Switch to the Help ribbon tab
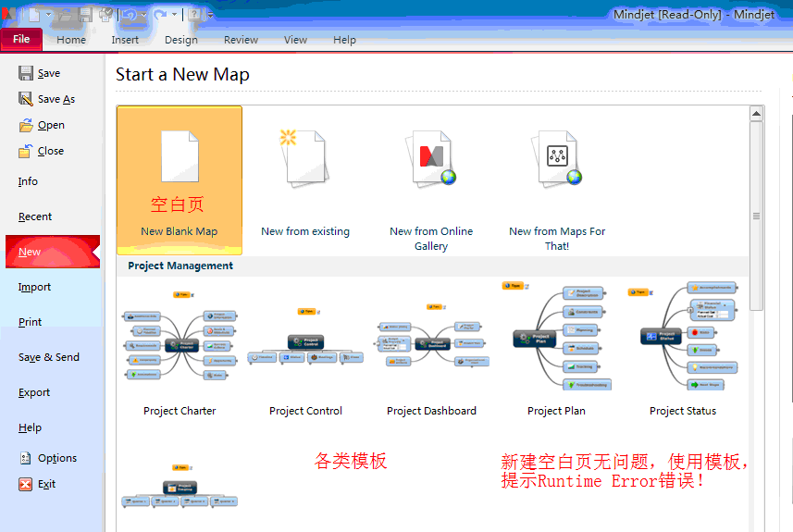 click(344, 40)
